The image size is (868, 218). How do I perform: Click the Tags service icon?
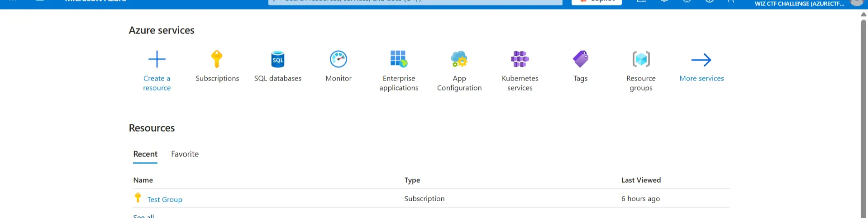(580, 59)
